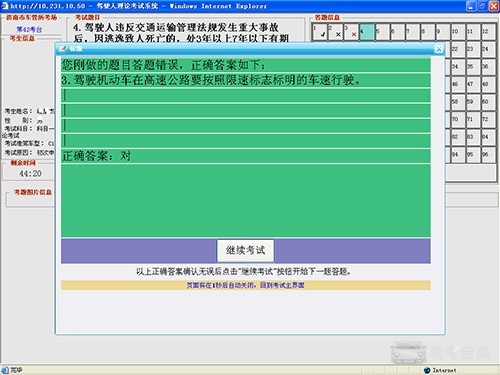
Task: Click Internet Explorer page icon in title bar
Action: coord(5,6)
